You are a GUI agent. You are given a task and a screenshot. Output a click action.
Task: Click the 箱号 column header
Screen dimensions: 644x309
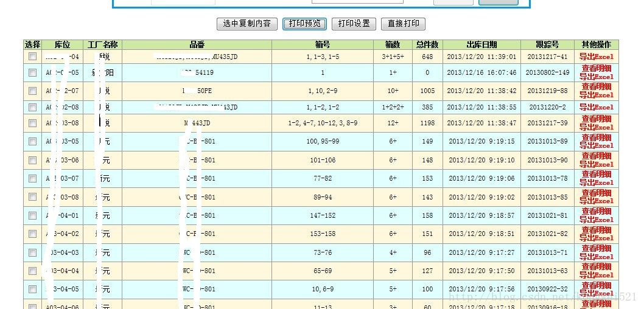click(x=323, y=45)
